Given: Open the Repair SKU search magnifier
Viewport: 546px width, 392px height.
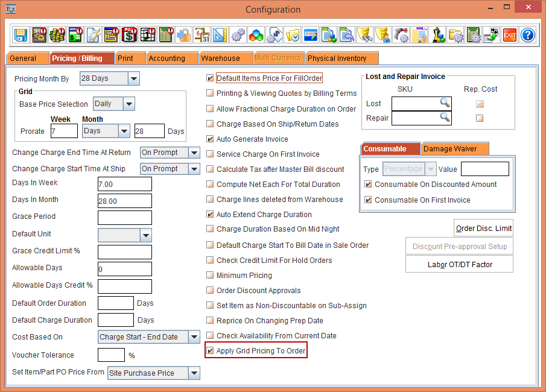Looking at the screenshot, I should coord(445,118).
